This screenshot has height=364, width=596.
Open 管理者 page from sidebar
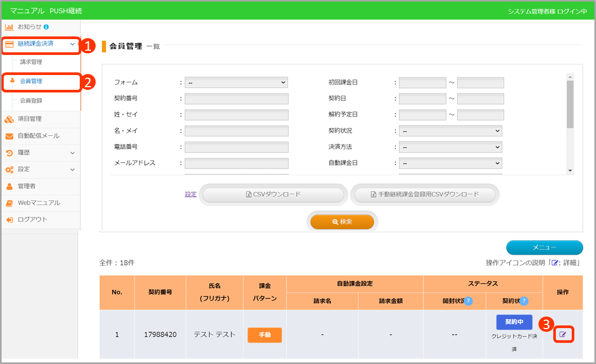[26, 186]
